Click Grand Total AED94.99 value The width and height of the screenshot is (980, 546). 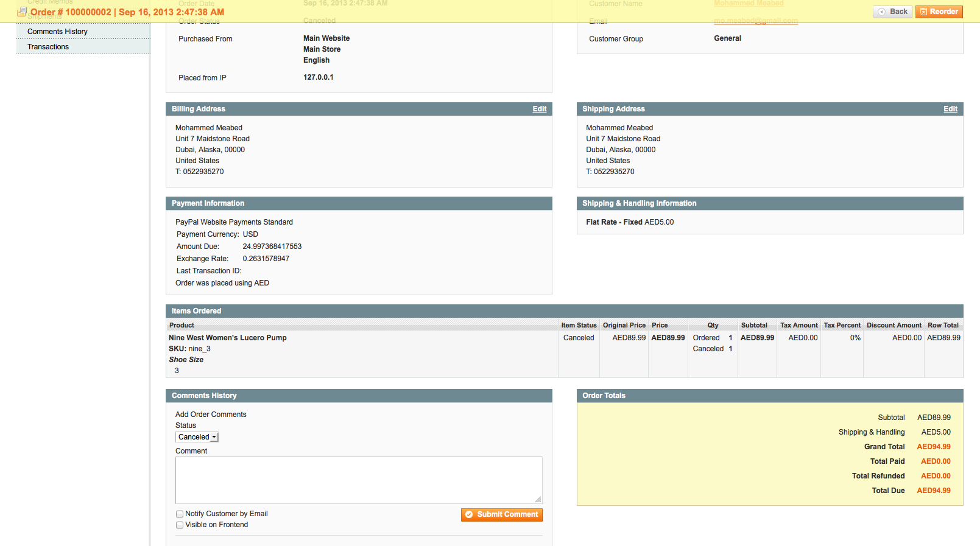point(934,447)
